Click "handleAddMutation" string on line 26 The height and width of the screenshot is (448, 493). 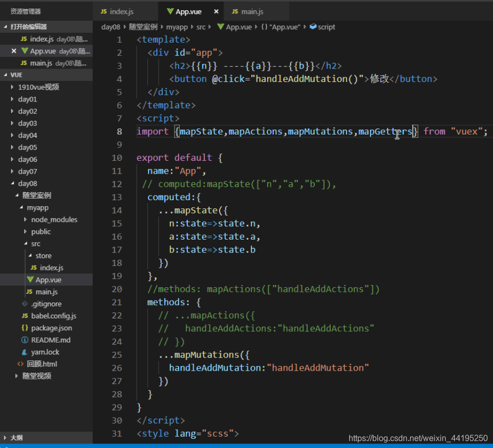coord(317,368)
